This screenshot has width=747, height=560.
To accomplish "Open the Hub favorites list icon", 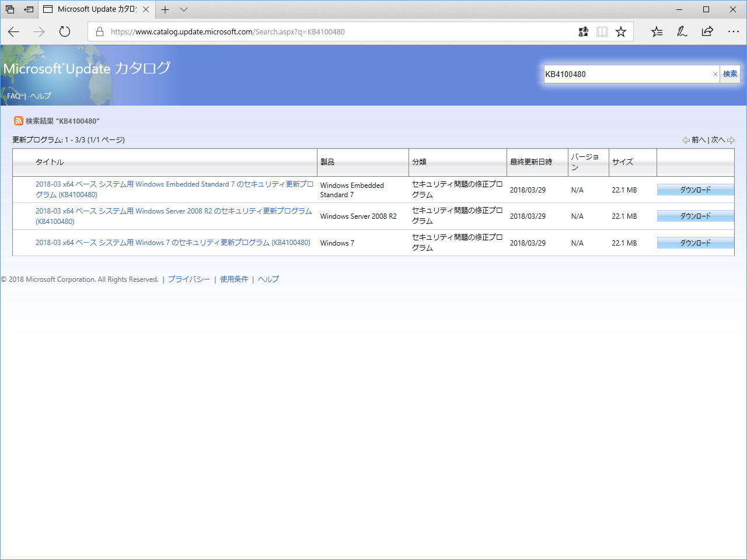I will coord(657,32).
